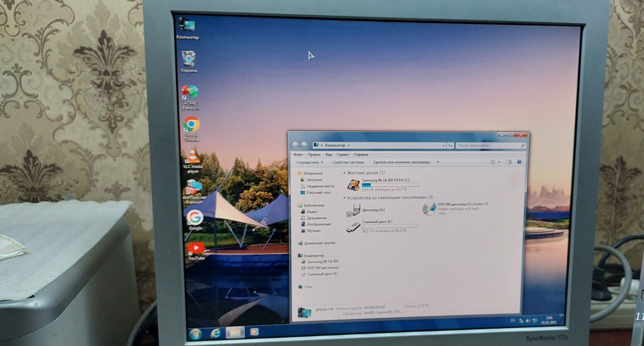Open Домашняя группа in navigation pane

click(x=317, y=243)
